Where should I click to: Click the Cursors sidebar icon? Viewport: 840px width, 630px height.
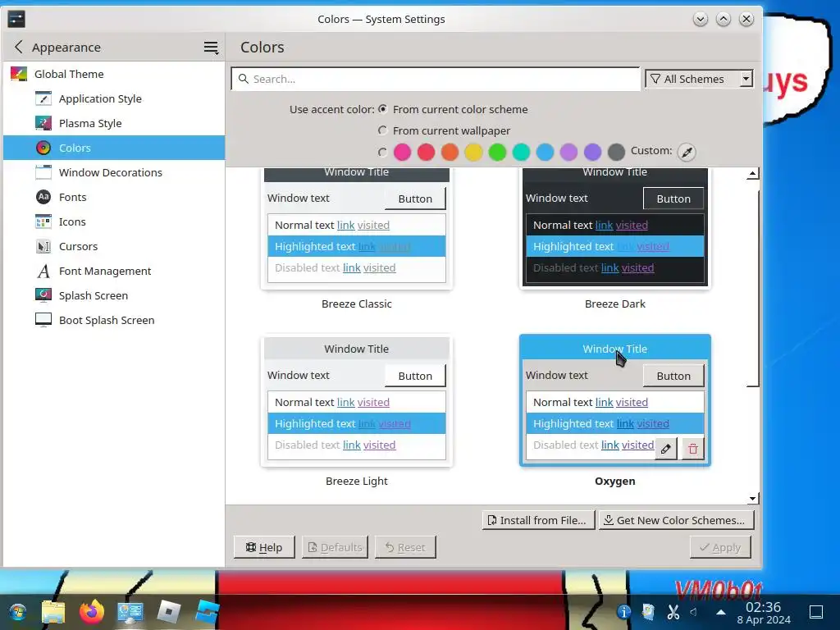point(43,246)
